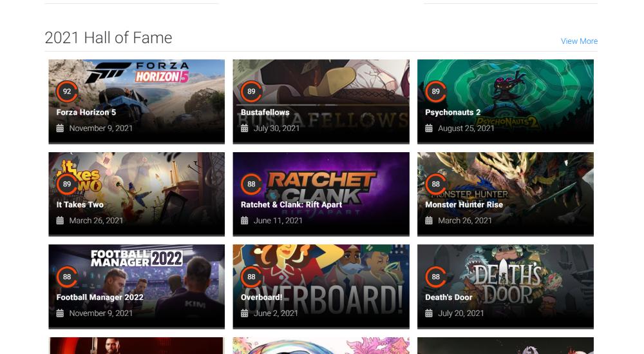Click the 92 score badge on Forza Horizon 5
The height and width of the screenshot is (354, 644).
[67, 92]
